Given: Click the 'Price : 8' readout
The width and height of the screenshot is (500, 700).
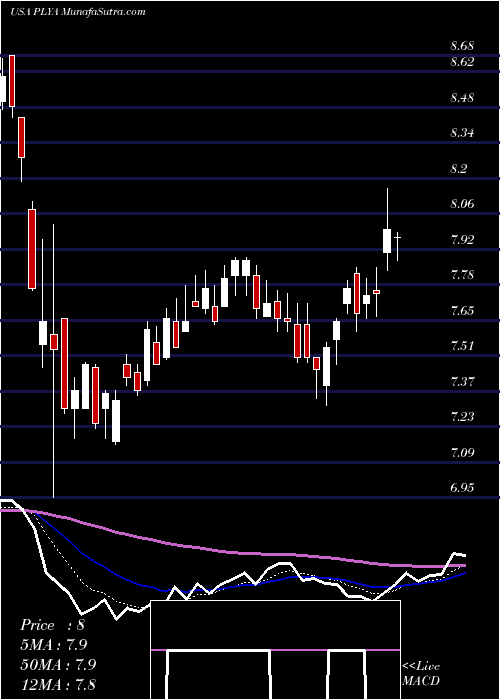Looking at the screenshot, I should 52,625.
